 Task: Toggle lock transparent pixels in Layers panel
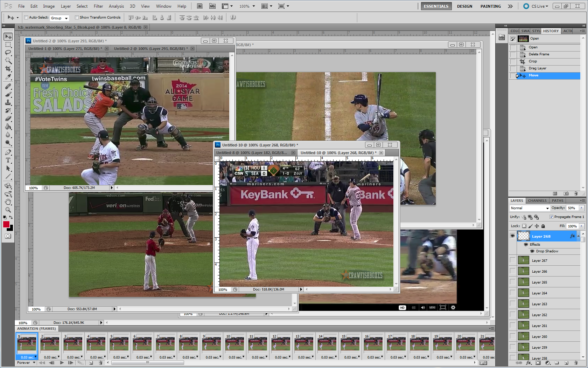pos(524,226)
